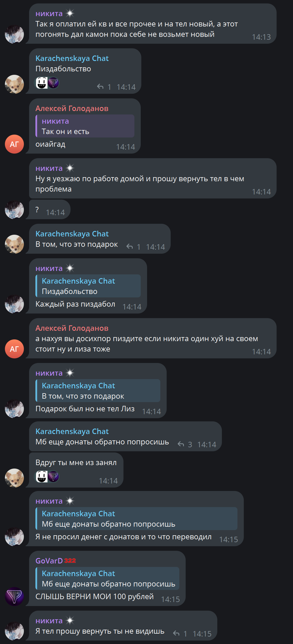Open the reply on 'Я тел прошу вернуть'
The image size is (293, 644).
[180, 634]
